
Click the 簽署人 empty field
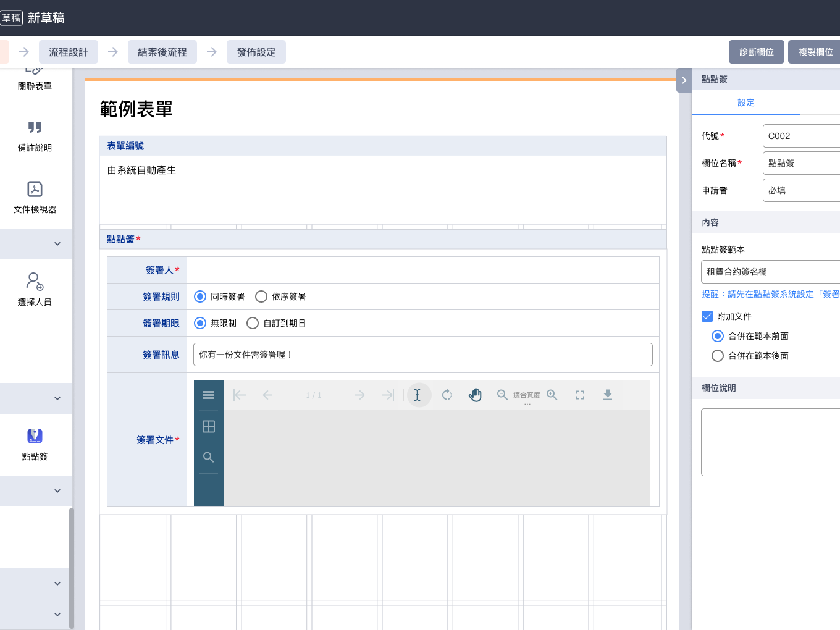click(423, 270)
